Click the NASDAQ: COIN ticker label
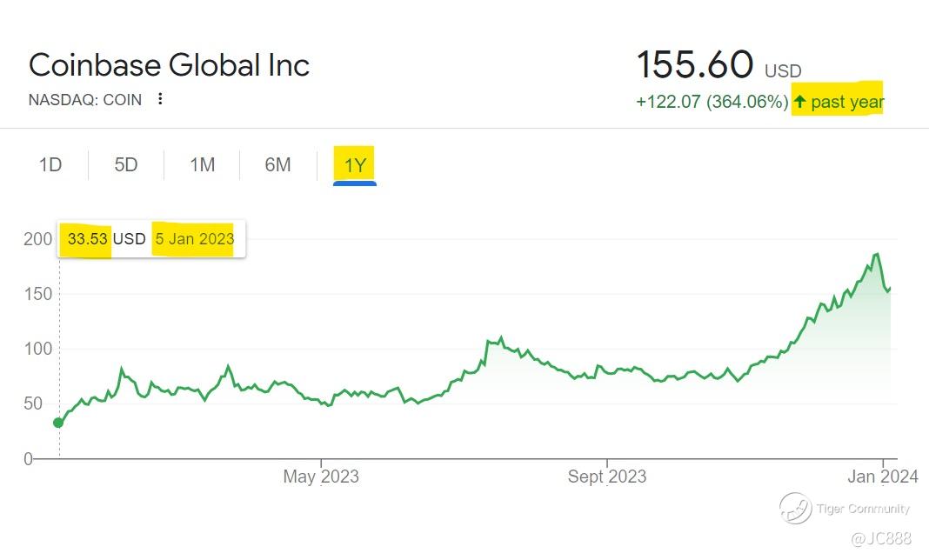 point(85,100)
